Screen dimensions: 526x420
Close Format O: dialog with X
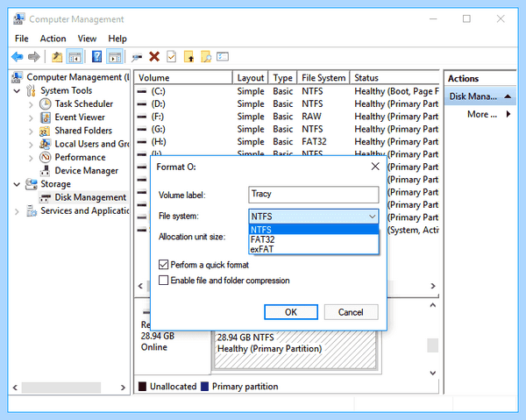[375, 167]
